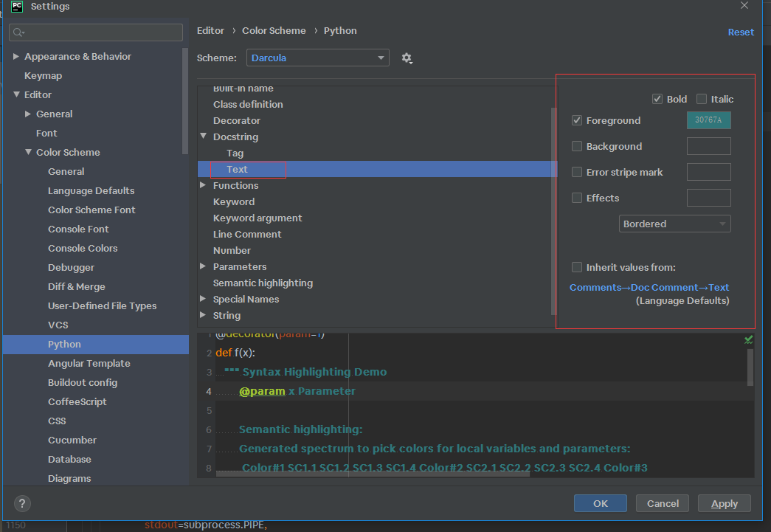Select Buildout config page
Viewport: 771px width, 532px height.
tap(83, 382)
